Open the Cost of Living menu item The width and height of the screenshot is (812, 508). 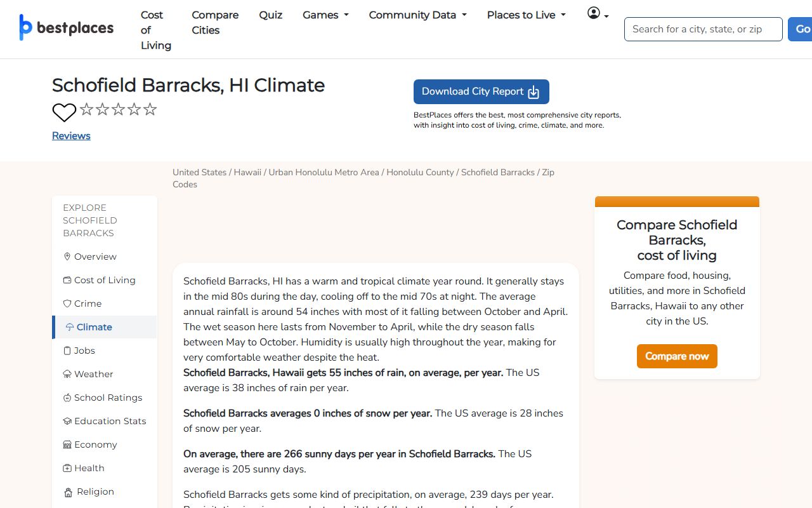tap(156, 30)
